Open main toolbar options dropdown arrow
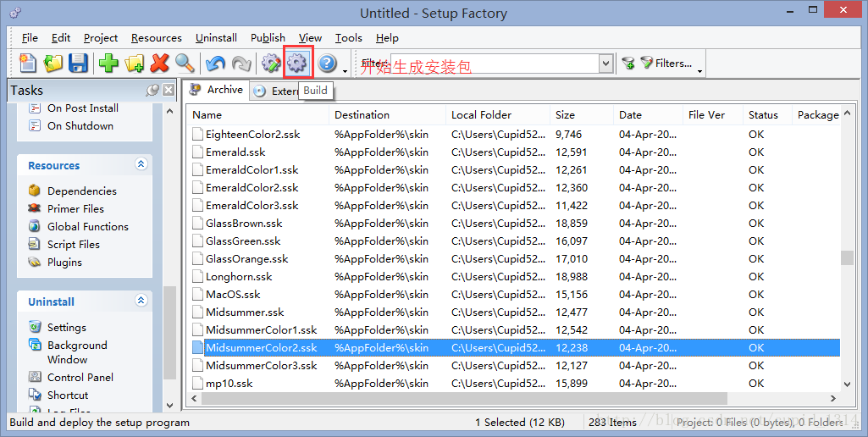Image resolution: width=868 pixels, height=437 pixels. coord(346,70)
